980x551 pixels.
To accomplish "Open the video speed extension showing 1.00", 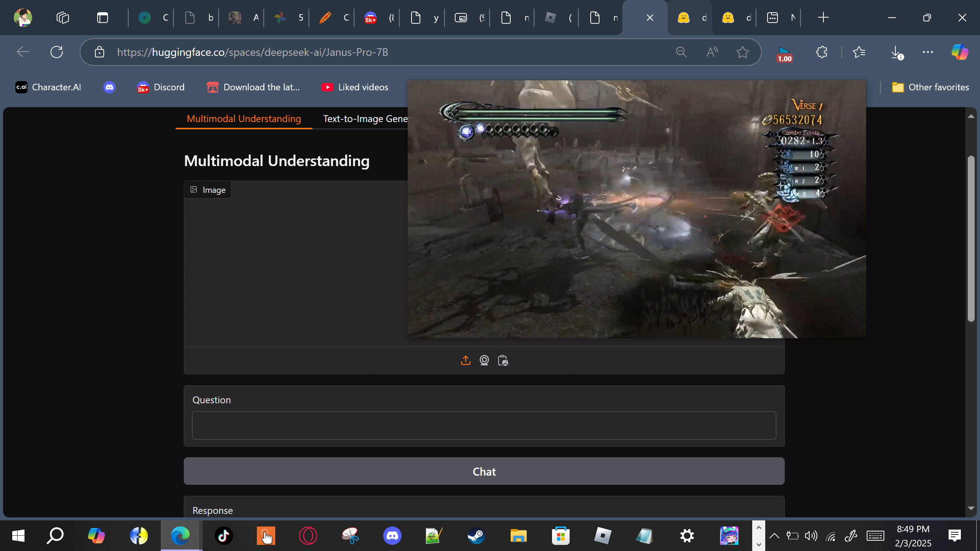I will pos(784,54).
